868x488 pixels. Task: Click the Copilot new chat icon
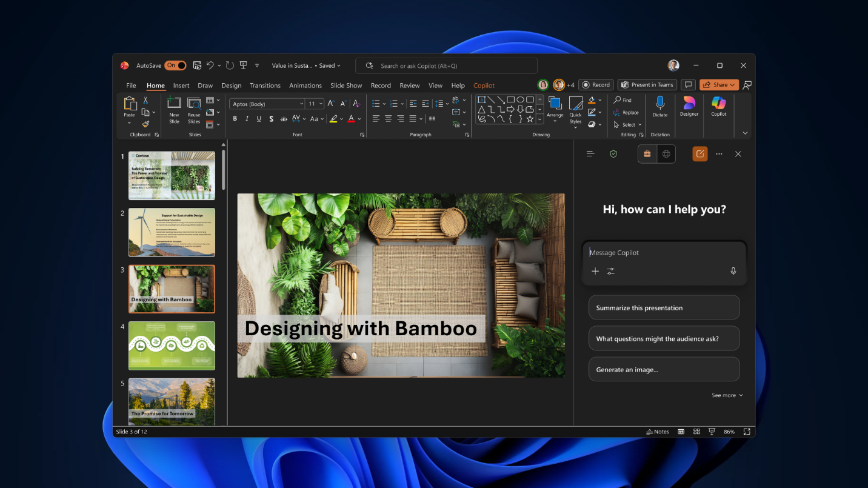point(700,154)
